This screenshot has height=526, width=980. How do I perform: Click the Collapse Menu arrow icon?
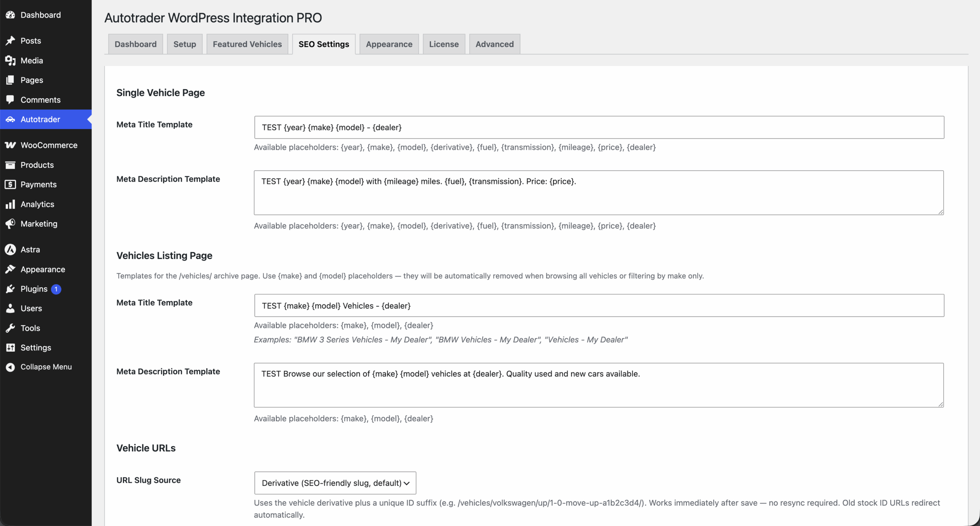[x=10, y=367]
